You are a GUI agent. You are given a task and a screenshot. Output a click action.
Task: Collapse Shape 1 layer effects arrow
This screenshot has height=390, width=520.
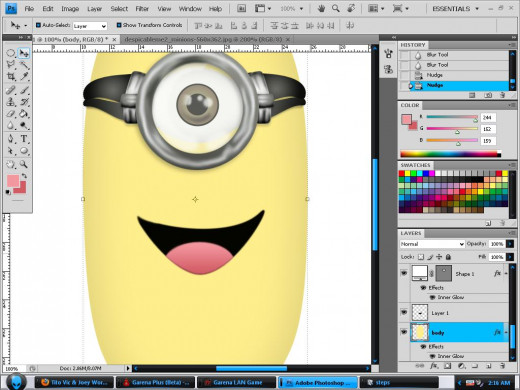(x=506, y=273)
